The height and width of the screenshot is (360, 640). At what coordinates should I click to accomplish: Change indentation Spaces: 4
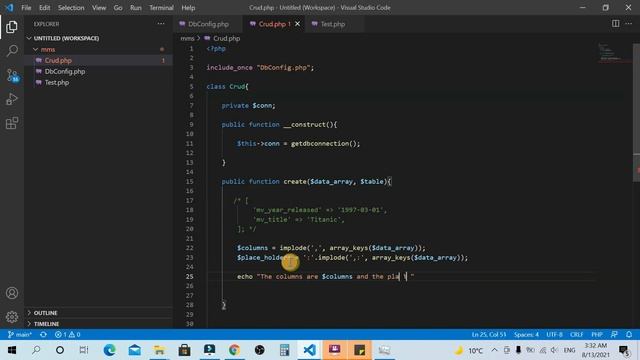pos(526,334)
